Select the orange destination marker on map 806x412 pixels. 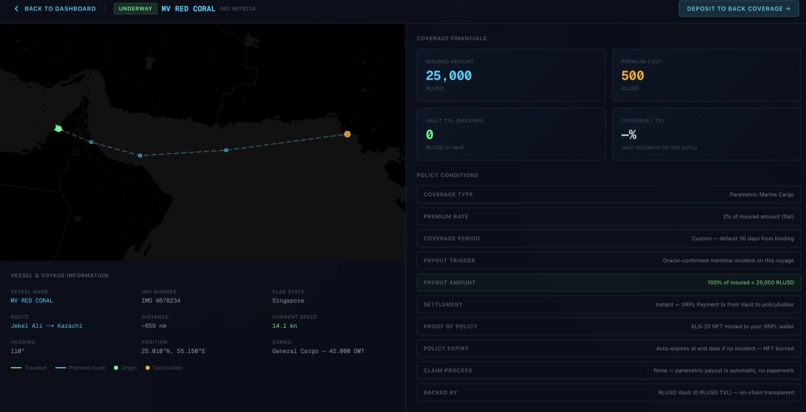[x=347, y=134]
